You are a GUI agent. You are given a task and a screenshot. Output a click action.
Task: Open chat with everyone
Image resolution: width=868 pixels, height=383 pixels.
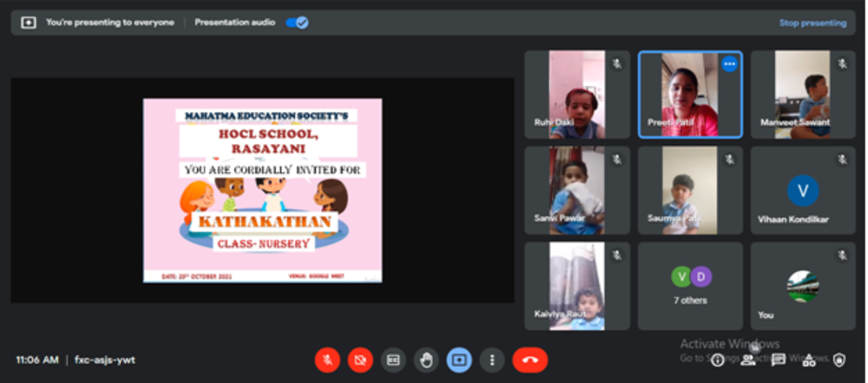(779, 360)
